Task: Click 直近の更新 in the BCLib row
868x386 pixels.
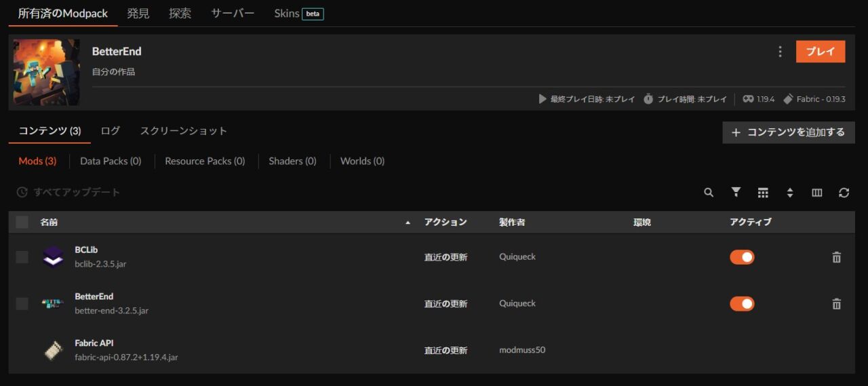Action: 446,257
